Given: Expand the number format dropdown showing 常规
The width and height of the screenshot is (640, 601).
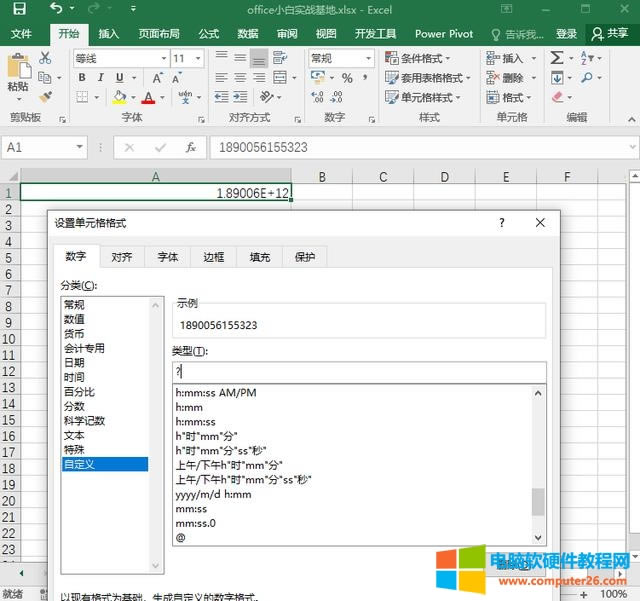Looking at the screenshot, I should coord(368,58).
